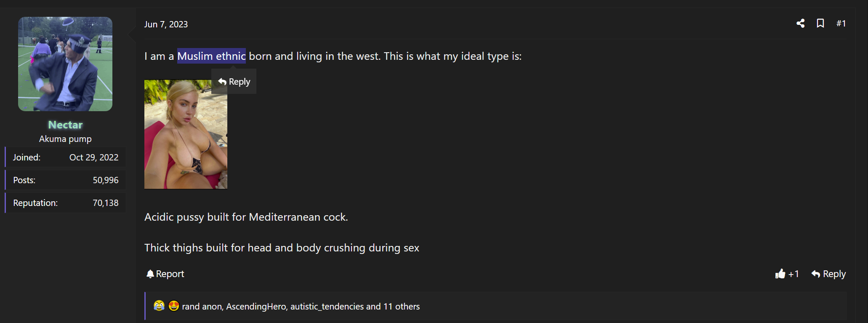Open the attached image in the post

(186, 134)
